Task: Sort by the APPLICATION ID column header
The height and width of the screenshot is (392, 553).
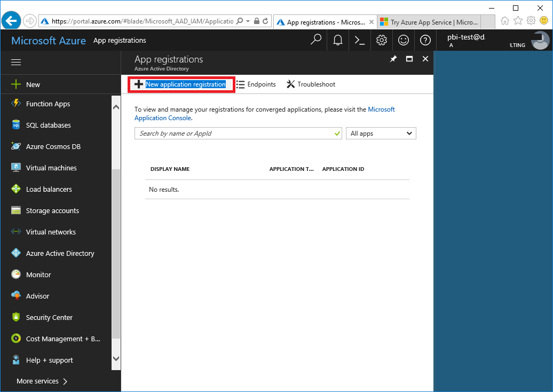Action: [343, 169]
